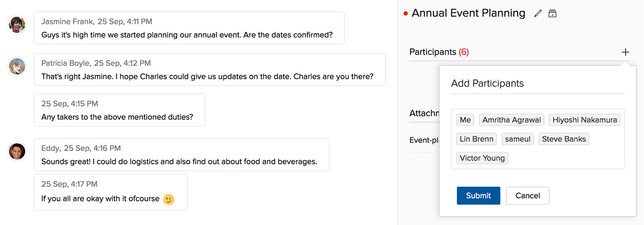The height and width of the screenshot is (225, 644).
Task: Open Patricia Boyle's profile avatar
Action: click(x=17, y=66)
